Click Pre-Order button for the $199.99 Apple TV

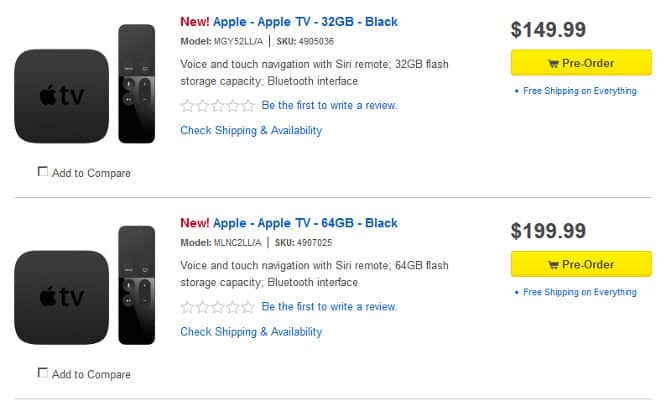tap(573, 264)
